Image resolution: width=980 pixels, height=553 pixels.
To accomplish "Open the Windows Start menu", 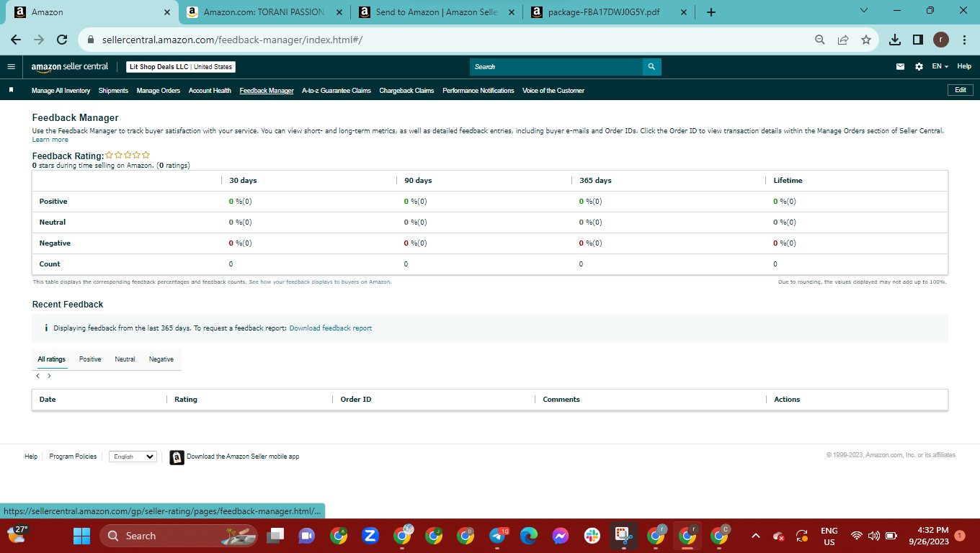I will [82, 536].
